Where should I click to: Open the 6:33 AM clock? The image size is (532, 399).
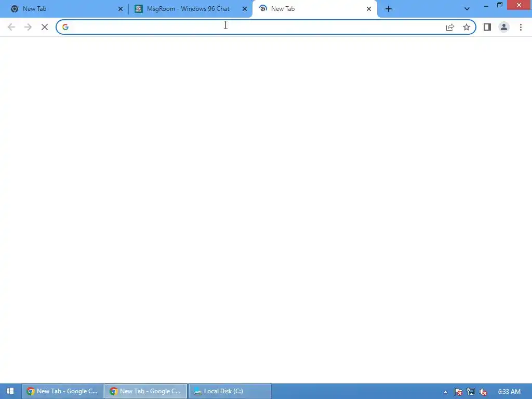click(x=509, y=392)
